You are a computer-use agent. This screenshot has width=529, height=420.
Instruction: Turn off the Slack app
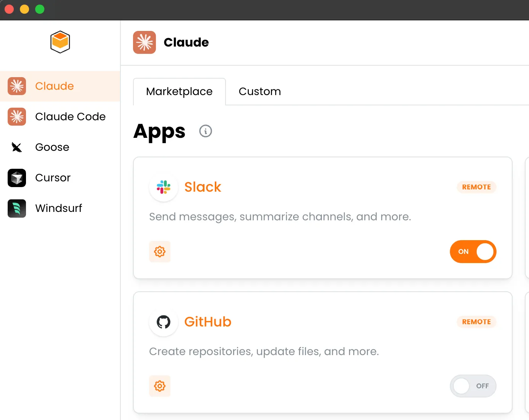(x=473, y=252)
